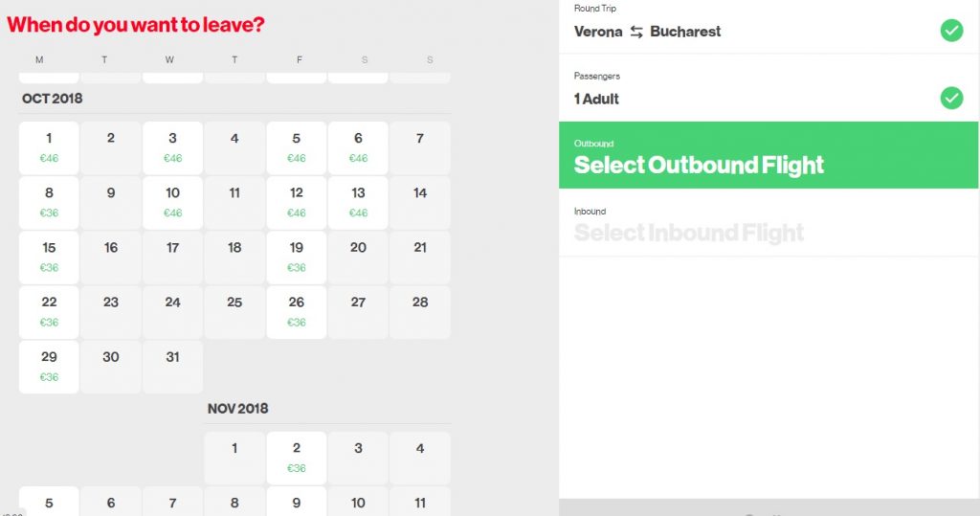Pick October 3 departure date
980x516 pixels.
[x=172, y=147]
